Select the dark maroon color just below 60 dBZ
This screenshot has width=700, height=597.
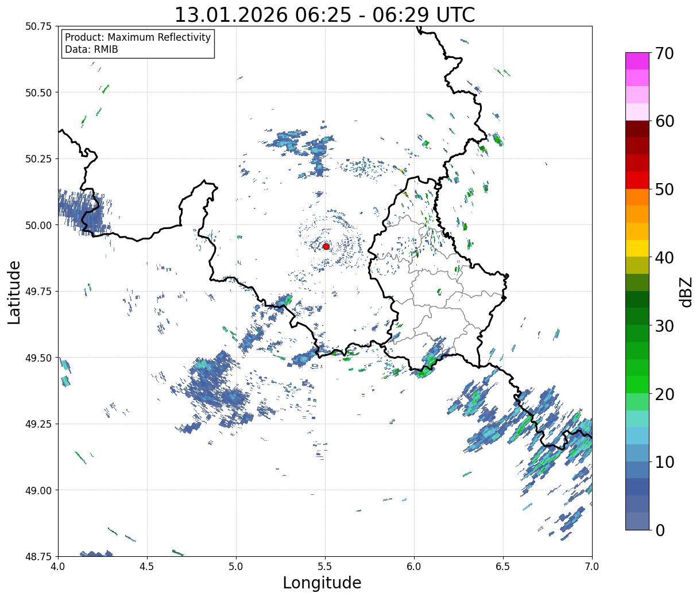pyautogui.click(x=637, y=129)
